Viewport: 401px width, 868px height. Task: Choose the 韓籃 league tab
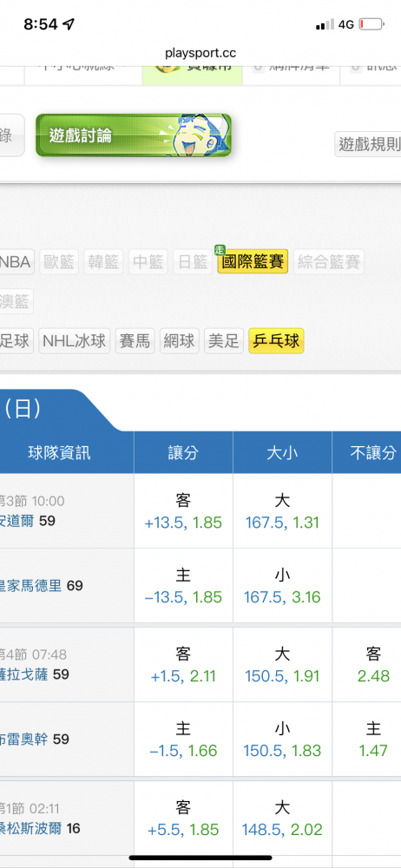[103, 262]
